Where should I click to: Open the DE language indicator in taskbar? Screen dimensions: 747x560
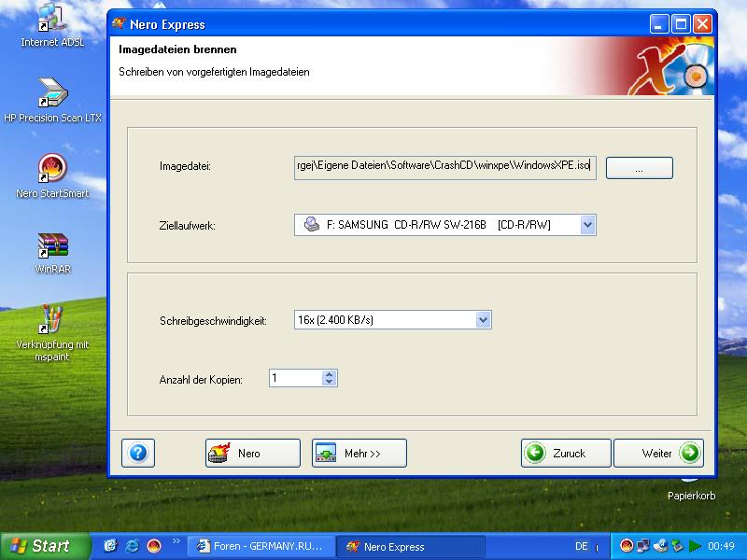(581, 546)
